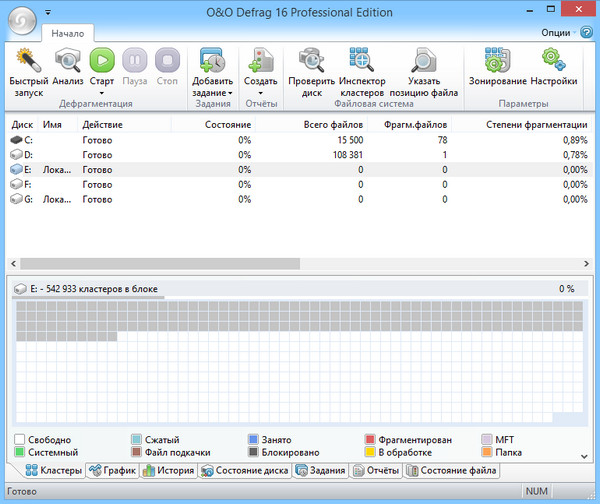
Task: Select the Начало ribbon tab
Action: click(x=68, y=34)
